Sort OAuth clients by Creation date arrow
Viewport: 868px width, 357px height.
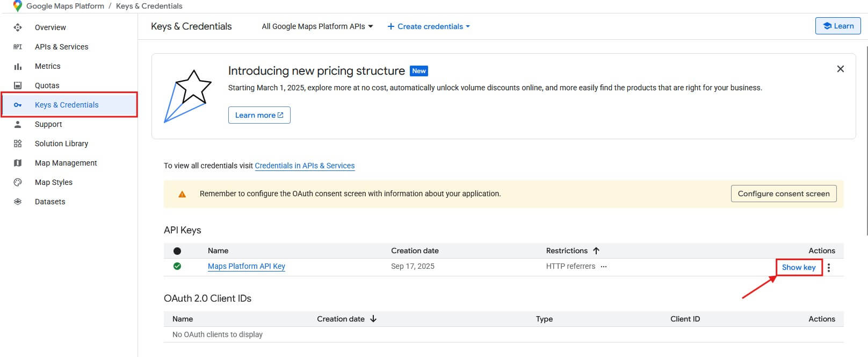point(373,319)
